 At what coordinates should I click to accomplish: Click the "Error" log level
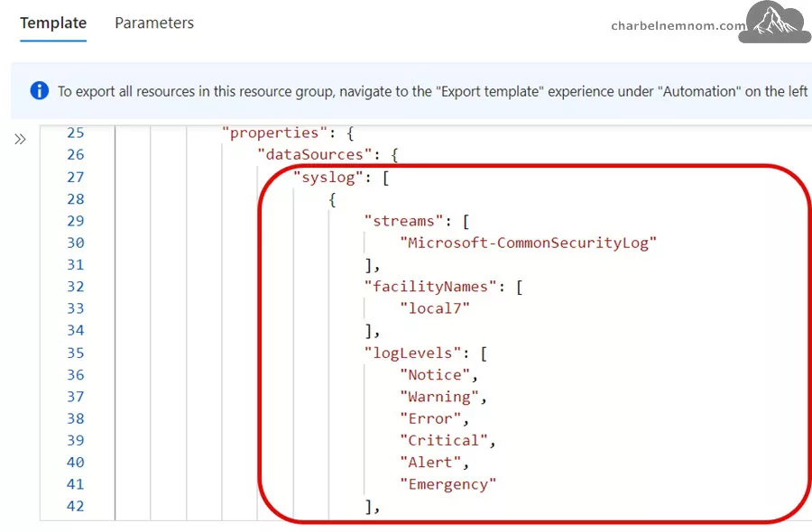pyautogui.click(x=430, y=419)
